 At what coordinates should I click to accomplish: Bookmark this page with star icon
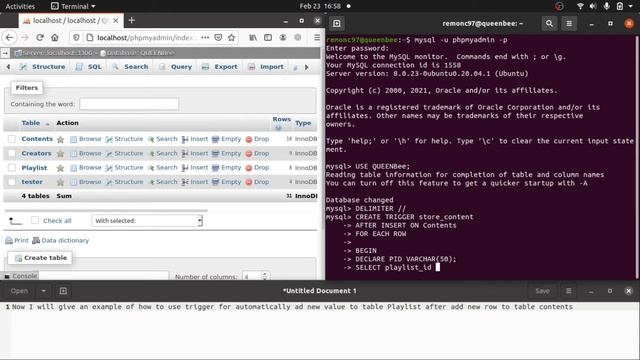click(x=231, y=38)
